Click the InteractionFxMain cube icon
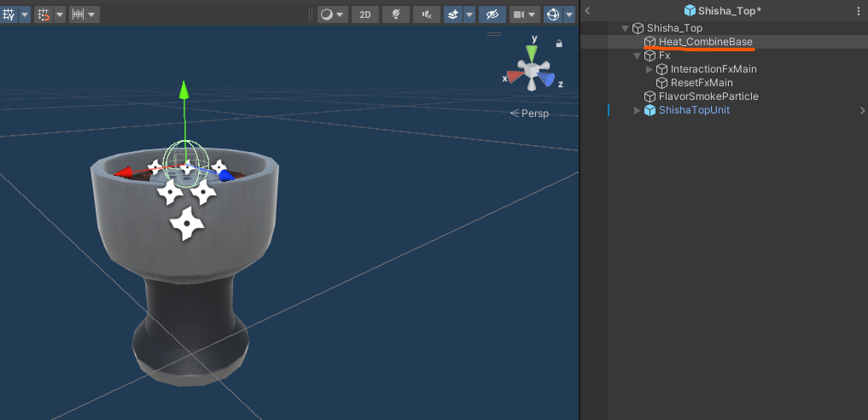The height and width of the screenshot is (420, 868). [x=662, y=69]
